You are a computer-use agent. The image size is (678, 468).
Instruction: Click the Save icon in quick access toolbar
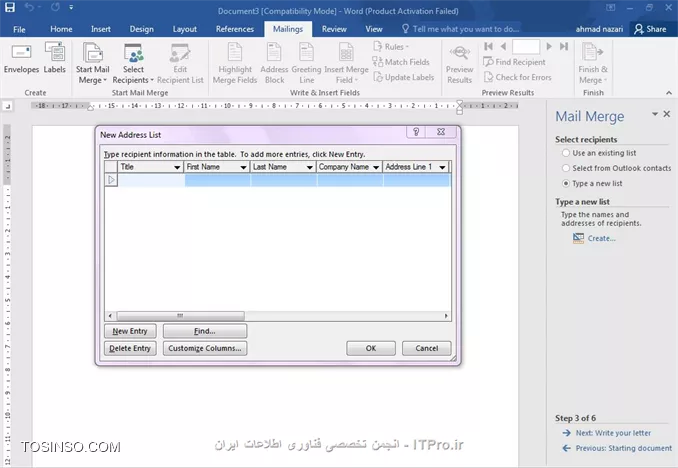(x=10, y=7)
